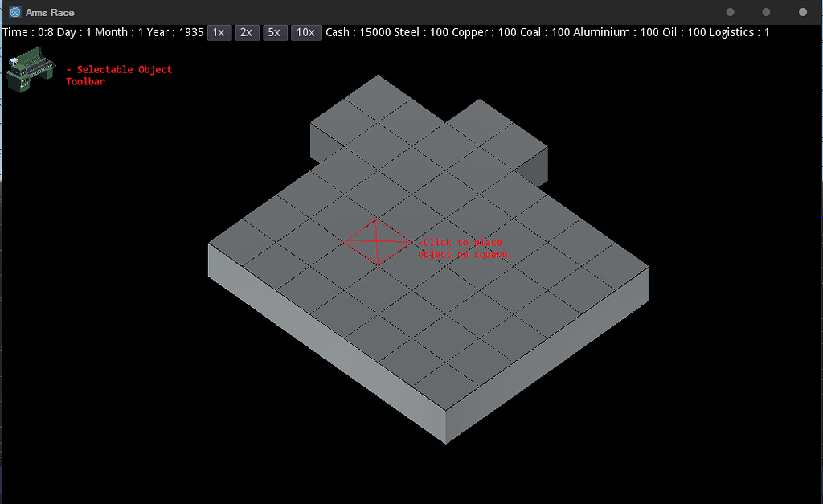823x504 pixels.
Task: Set game speed to 5x
Action: pyautogui.click(x=274, y=32)
